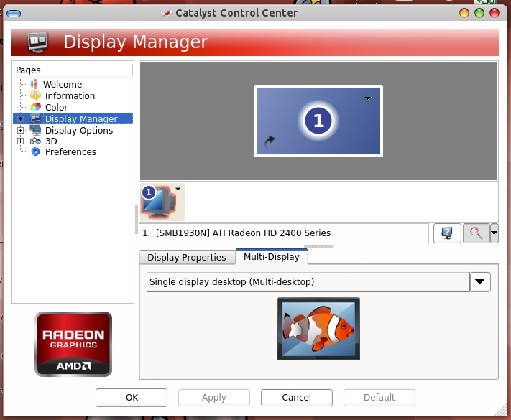Click the Welcome people icon

[x=34, y=84]
